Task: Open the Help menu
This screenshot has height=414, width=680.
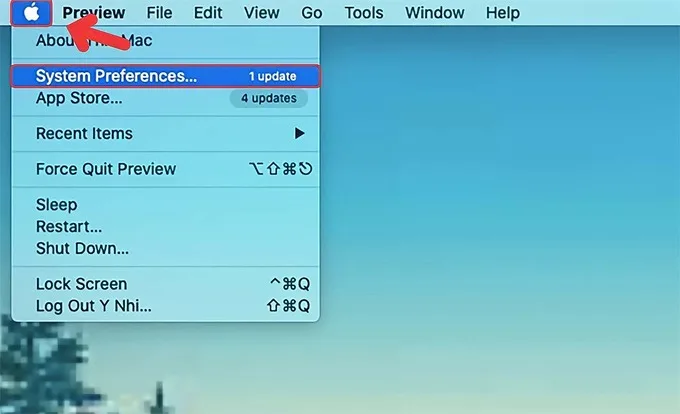Action: [x=503, y=13]
